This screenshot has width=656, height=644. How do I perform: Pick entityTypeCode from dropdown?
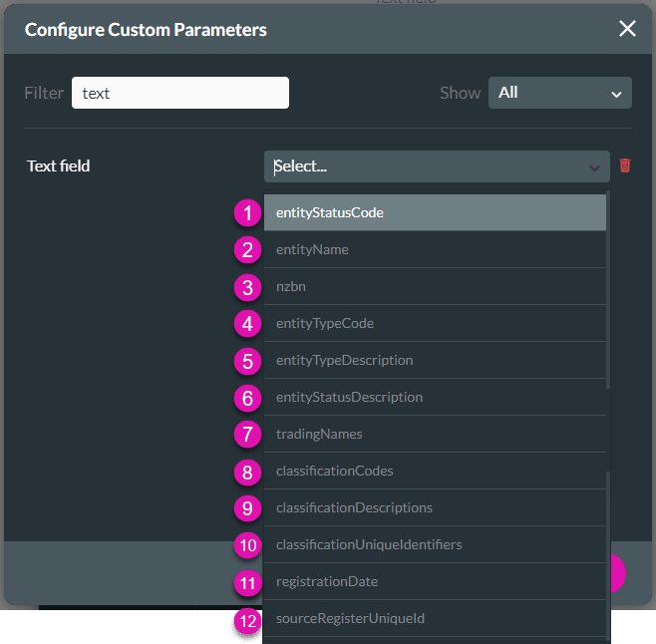click(435, 323)
